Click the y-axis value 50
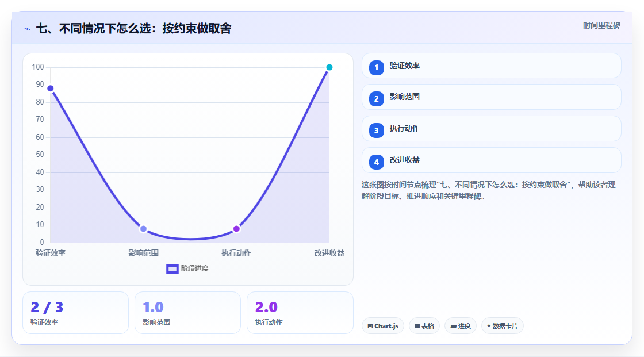 tap(40, 155)
